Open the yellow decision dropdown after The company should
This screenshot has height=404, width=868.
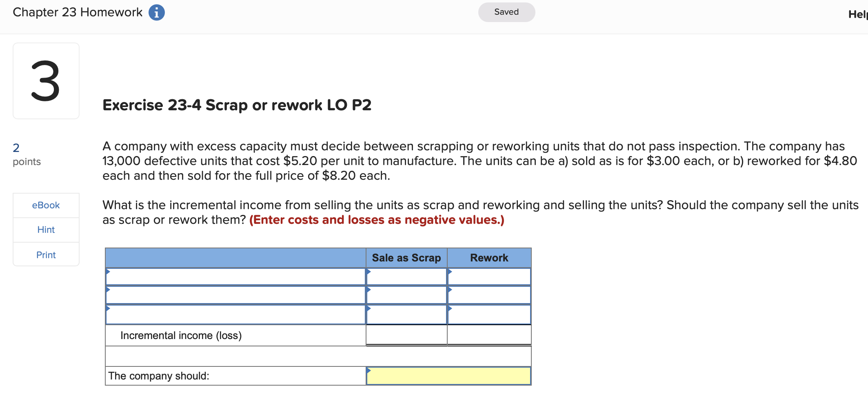click(x=448, y=376)
